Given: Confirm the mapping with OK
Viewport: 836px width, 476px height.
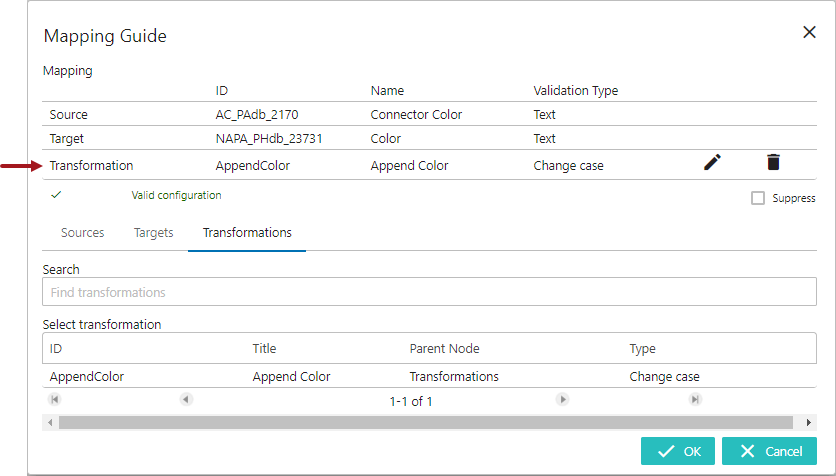Looking at the screenshot, I should coord(679,451).
